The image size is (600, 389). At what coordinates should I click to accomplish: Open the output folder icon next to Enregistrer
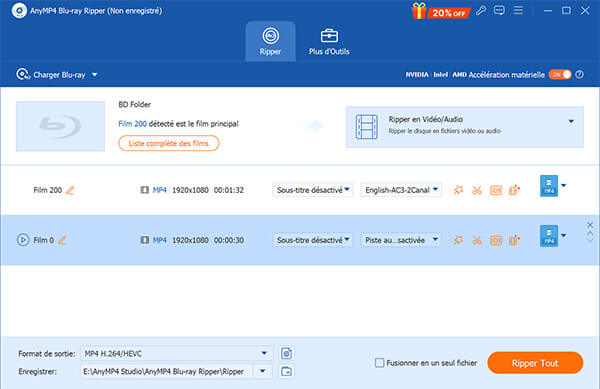(x=286, y=371)
